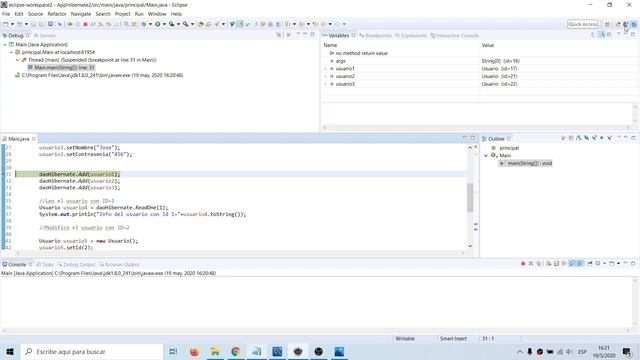
Task: Open the Window menu
Action: (x=157, y=14)
